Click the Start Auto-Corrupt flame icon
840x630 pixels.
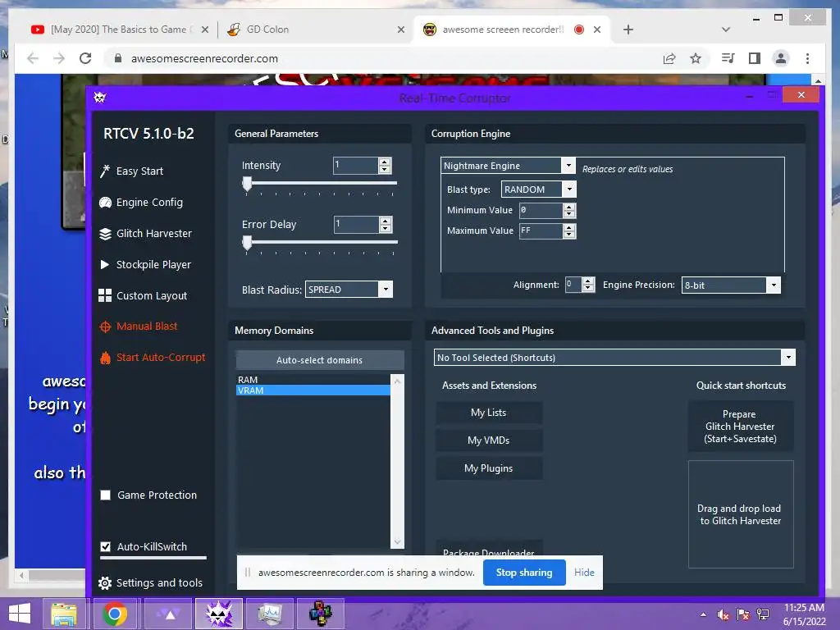[x=105, y=358]
